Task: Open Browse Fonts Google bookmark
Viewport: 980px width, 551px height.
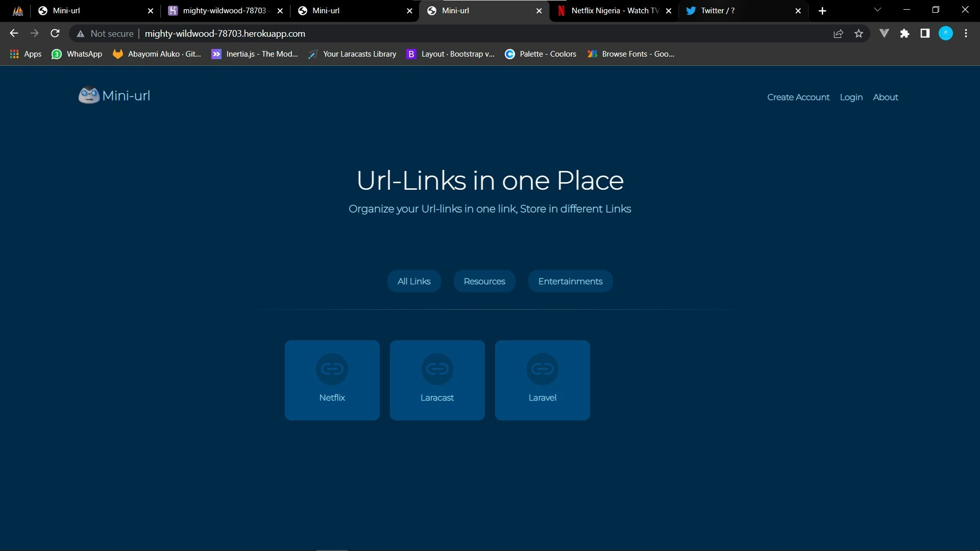Action: pos(631,54)
